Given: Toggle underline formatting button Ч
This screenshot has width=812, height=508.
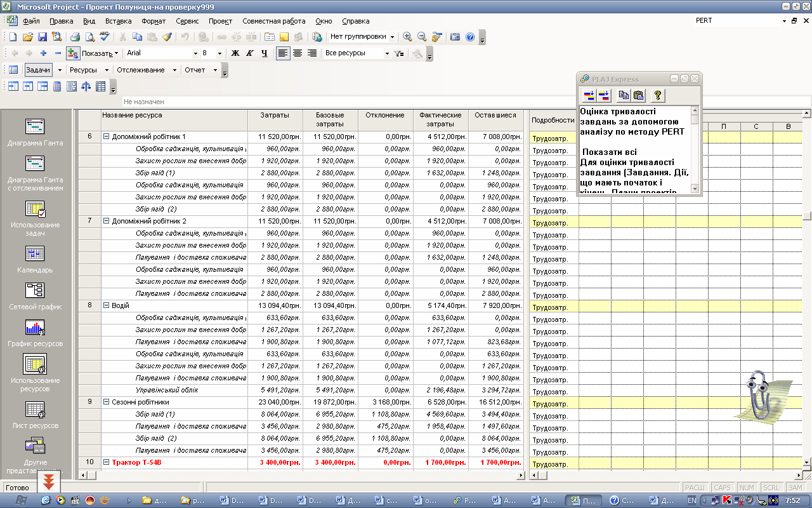Looking at the screenshot, I should (x=264, y=53).
